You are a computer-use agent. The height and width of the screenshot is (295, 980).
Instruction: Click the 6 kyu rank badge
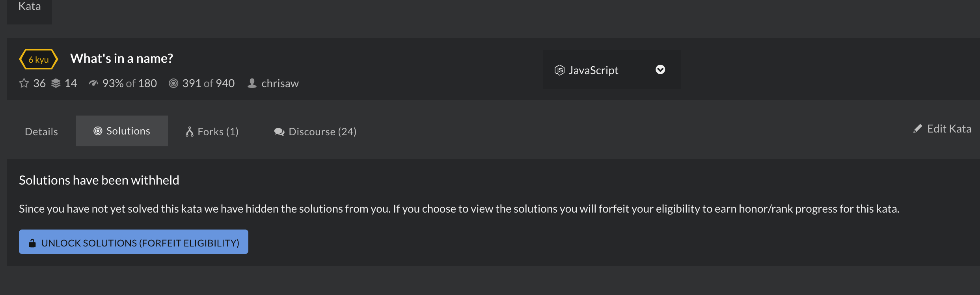coord(38,59)
